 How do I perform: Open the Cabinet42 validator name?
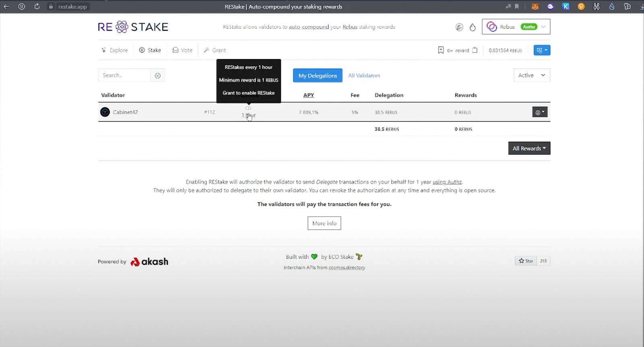coord(125,112)
